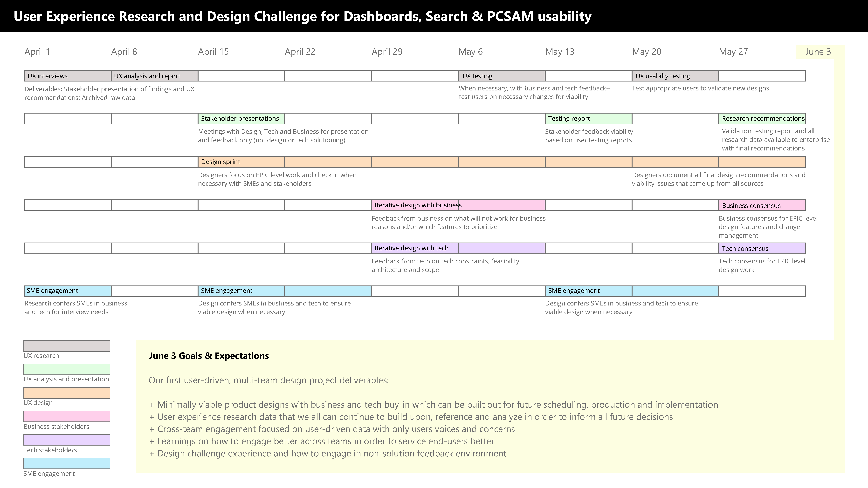This screenshot has width=868, height=488.
Task: Click the Tech consensus block
Action: pyautogui.click(x=762, y=248)
